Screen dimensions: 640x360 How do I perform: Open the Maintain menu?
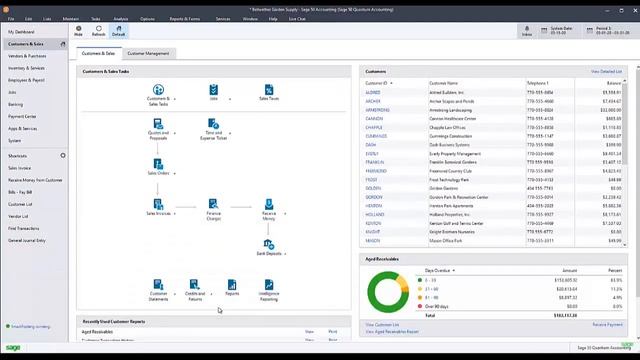71,19
